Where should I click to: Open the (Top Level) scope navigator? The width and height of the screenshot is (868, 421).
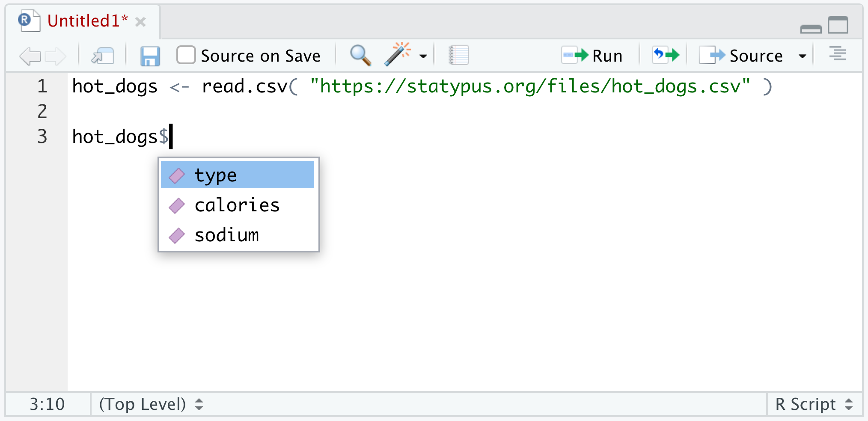151,404
